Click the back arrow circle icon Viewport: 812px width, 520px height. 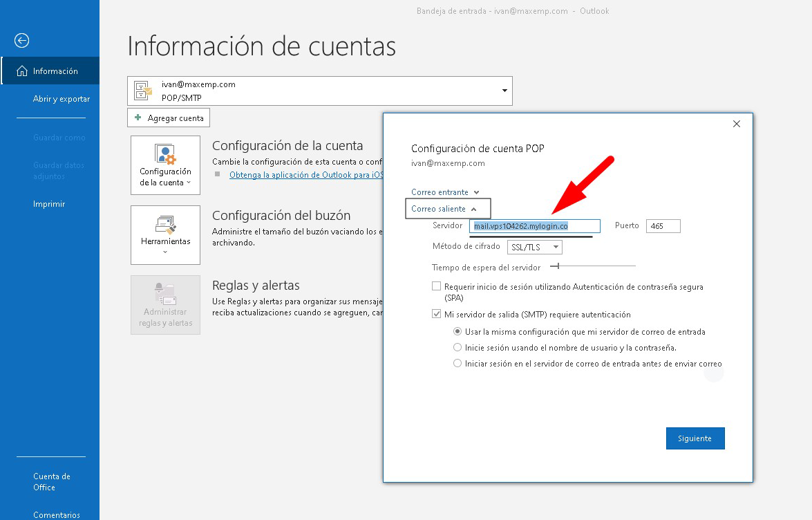tap(21, 41)
